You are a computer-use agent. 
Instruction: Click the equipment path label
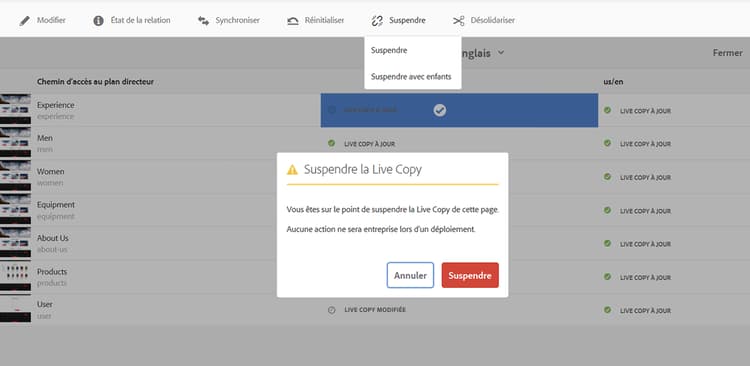(56, 216)
